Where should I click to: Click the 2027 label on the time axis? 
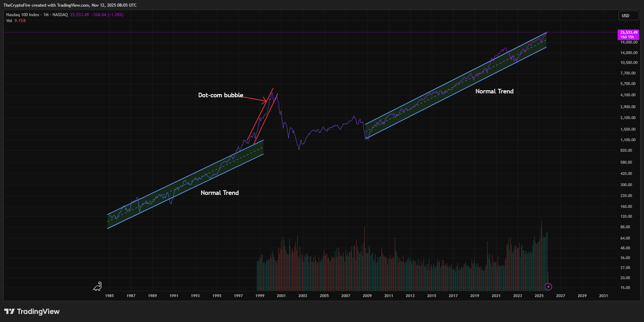point(561,296)
